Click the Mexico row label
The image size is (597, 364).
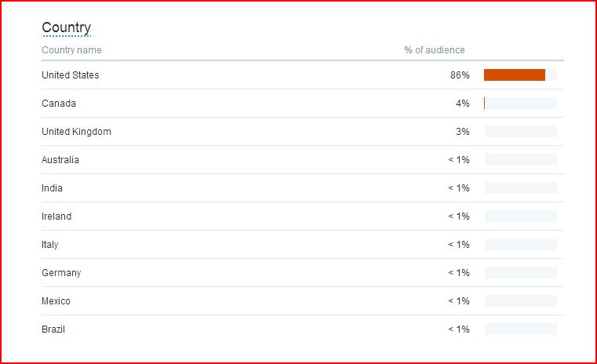point(56,300)
